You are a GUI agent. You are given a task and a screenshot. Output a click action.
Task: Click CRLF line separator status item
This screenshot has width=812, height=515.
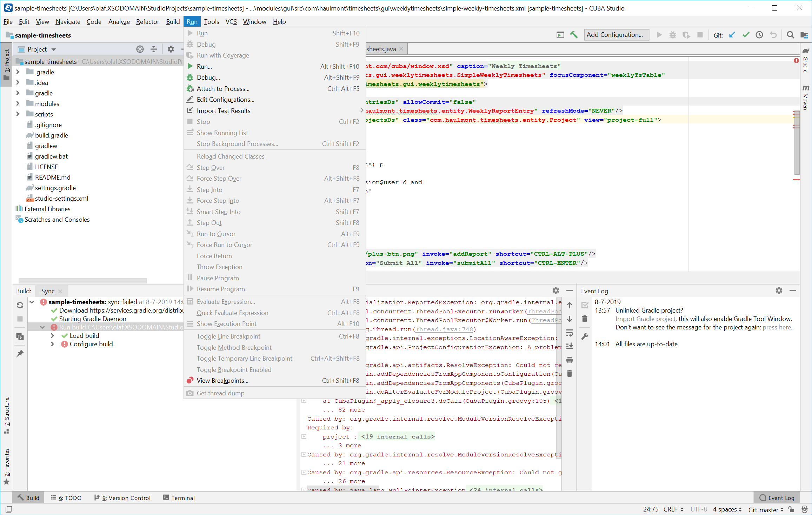tap(673, 509)
